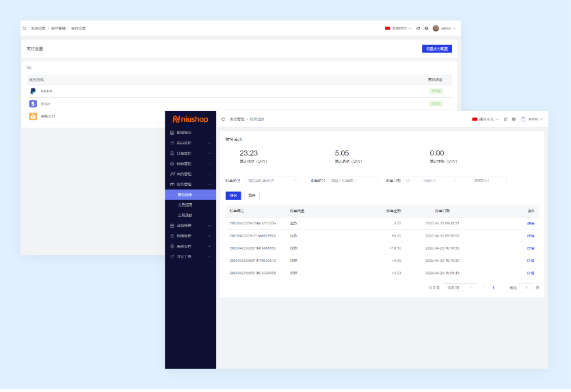
Task: Click the blue search button above the table
Action: tap(233, 196)
